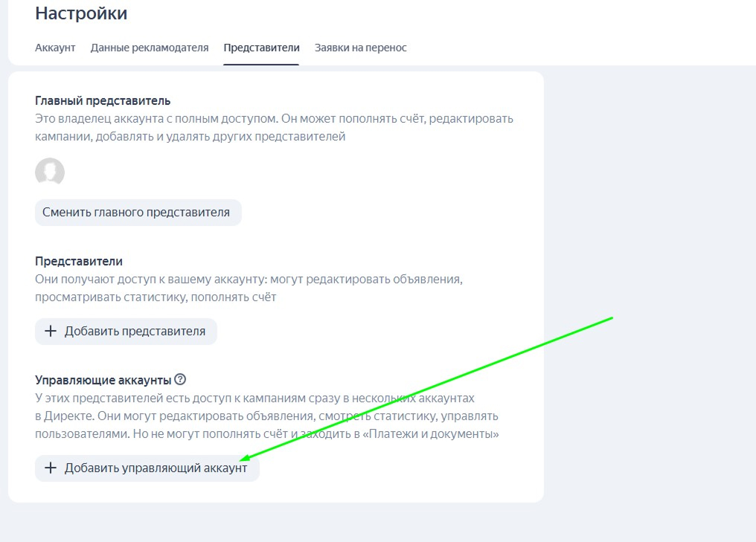Select the Представители tab
The image size is (756, 542).
coord(262,47)
